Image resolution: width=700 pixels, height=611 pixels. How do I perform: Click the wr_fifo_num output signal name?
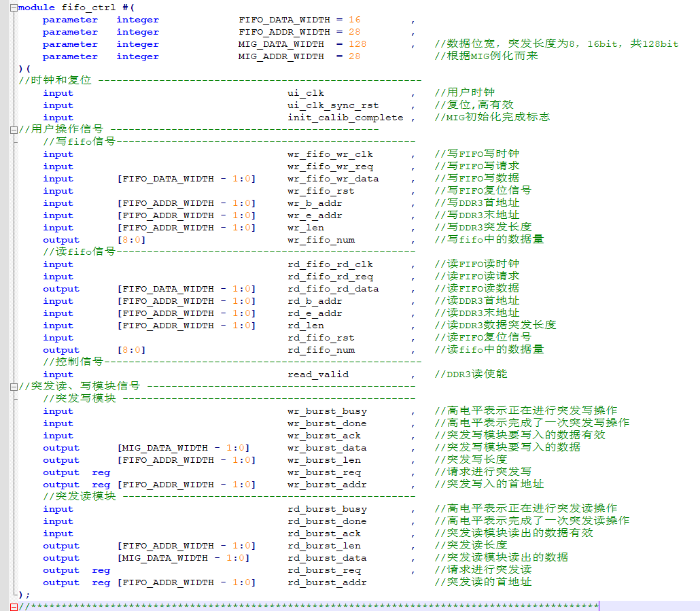pyautogui.click(x=321, y=239)
